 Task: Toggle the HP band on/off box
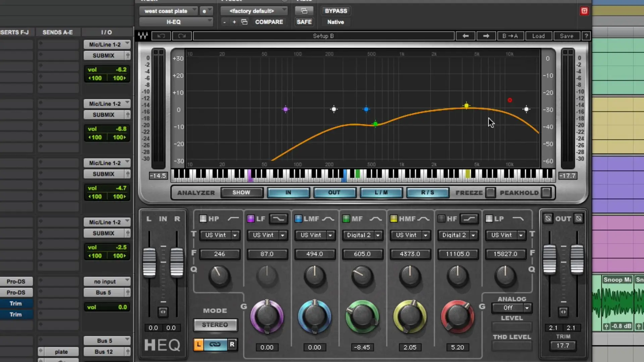203,219
